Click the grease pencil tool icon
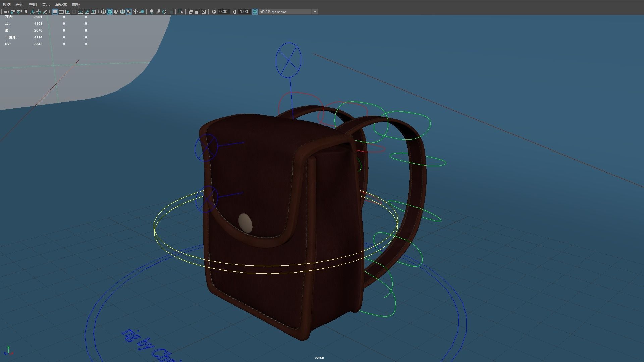 pos(45,12)
